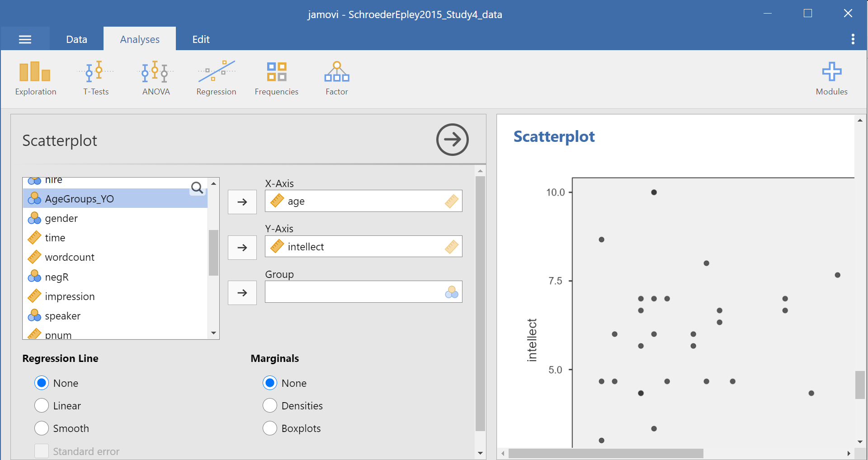Open the Exploration analysis menu
This screenshot has width=868, height=460.
click(x=35, y=79)
